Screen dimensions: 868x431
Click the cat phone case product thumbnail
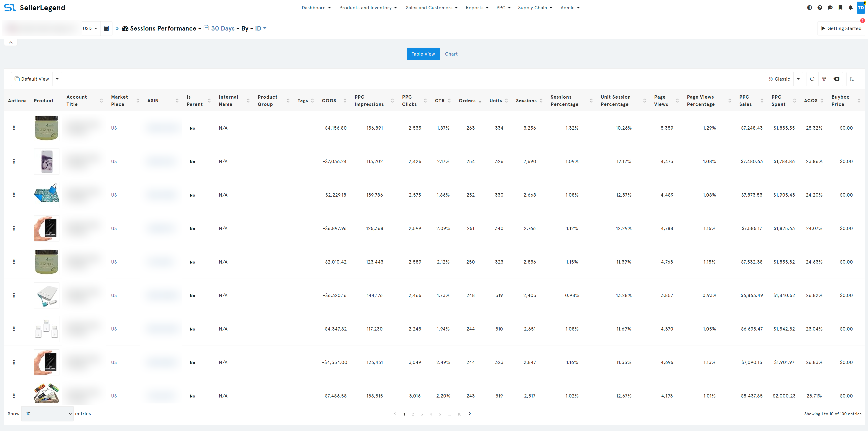46,162
